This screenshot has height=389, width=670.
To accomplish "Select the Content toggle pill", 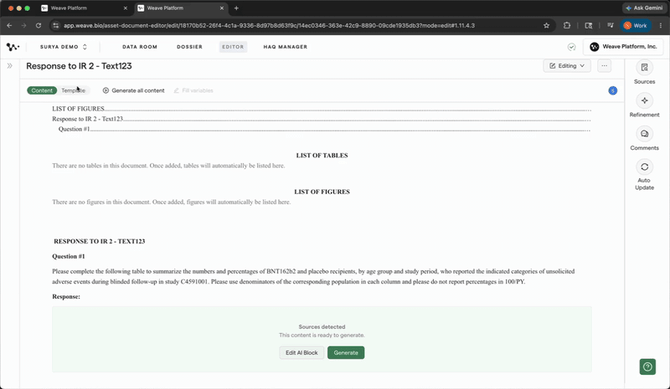I will point(42,91).
